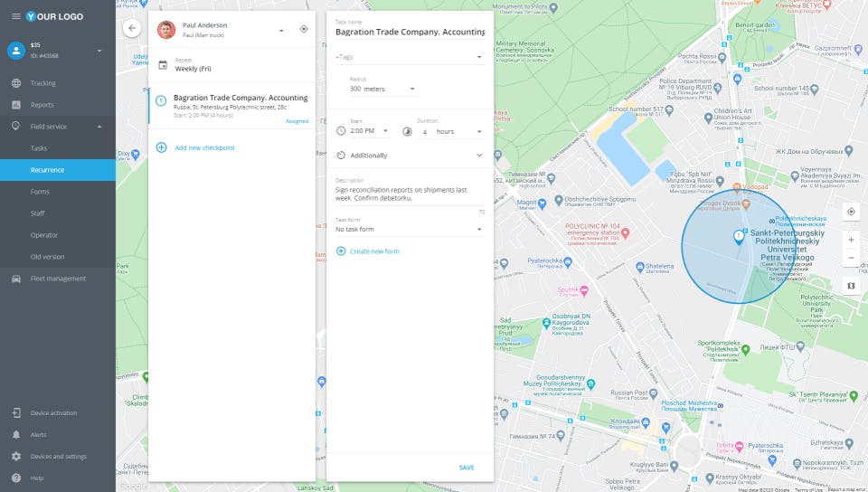Image resolution: width=868 pixels, height=492 pixels.
Task: Change map layer type
Action: [x=852, y=286]
